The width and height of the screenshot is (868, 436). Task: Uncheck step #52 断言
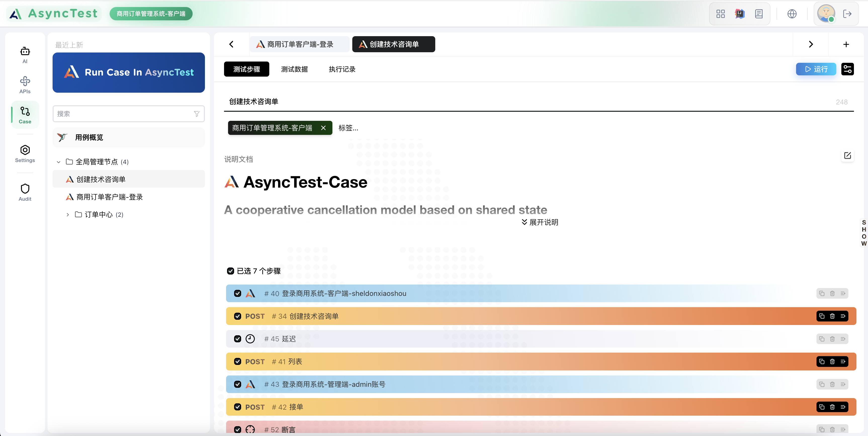pos(238,429)
